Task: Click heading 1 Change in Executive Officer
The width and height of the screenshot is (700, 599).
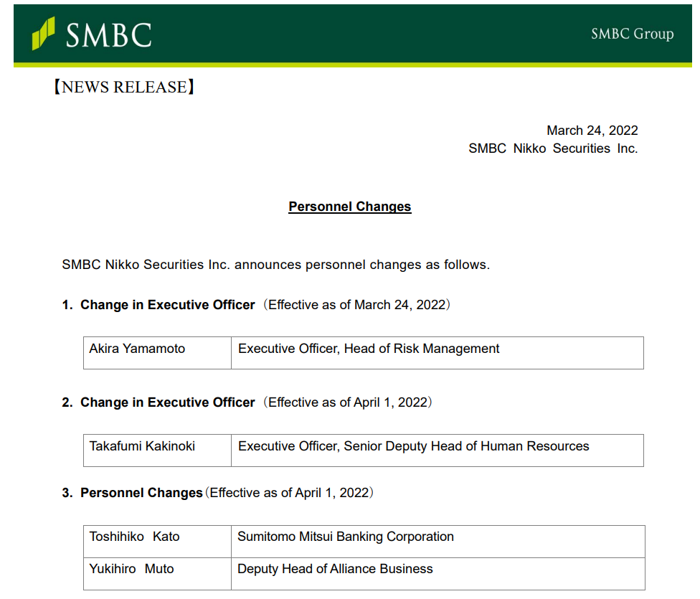Action: [159, 305]
